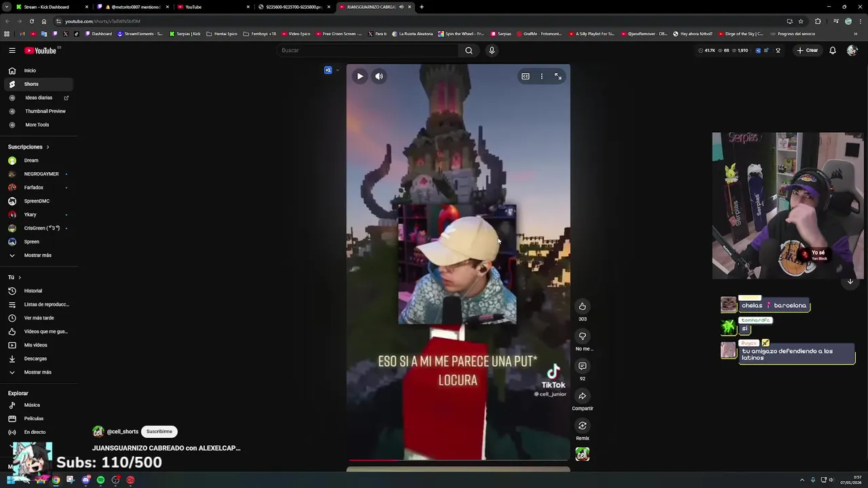Expand the Suscripciones section arrow
868x488 pixels.
point(47,147)
